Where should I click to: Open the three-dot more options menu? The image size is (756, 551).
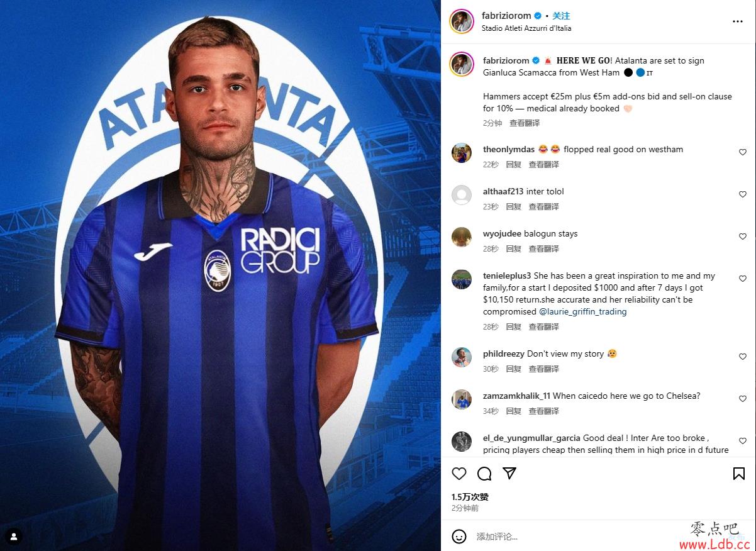point(738,21)
